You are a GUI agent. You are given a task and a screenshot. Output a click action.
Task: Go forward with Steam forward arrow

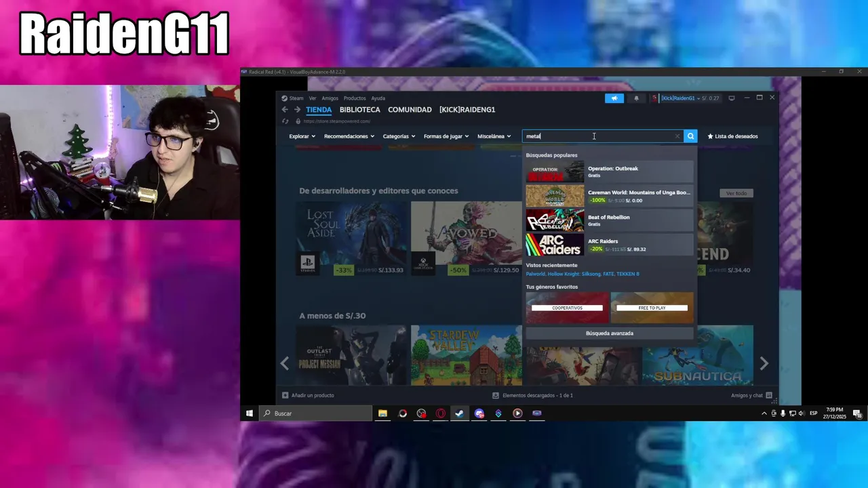pos(297,110)
